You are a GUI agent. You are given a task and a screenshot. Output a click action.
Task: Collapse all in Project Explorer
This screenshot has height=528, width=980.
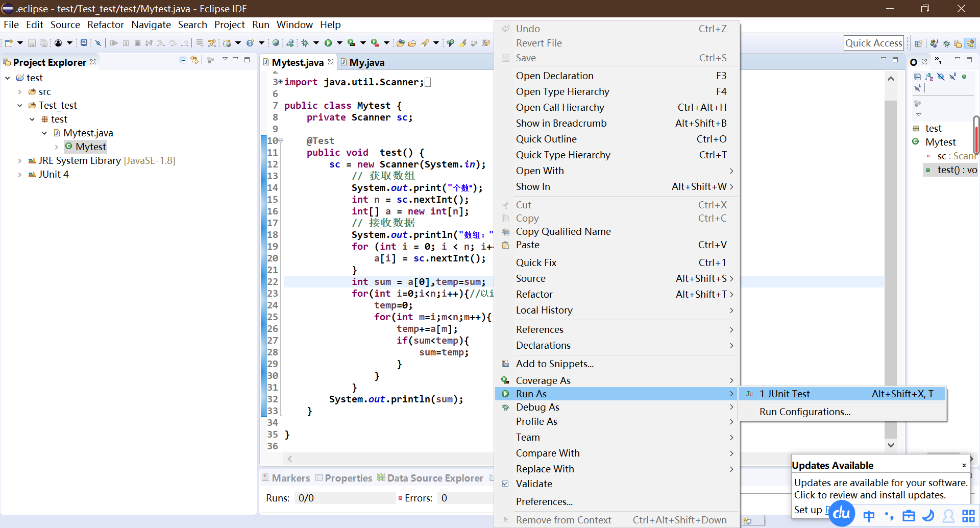click(x=183, y=60)
